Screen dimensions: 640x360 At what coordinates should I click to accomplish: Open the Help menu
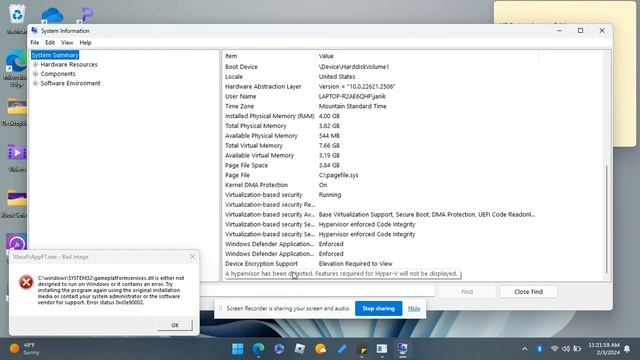(85, 42)
